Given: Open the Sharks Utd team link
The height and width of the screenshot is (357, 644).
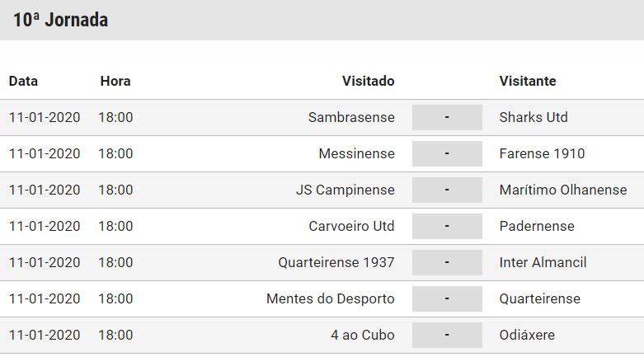Looking at the screenshot, I should (534, 117).
